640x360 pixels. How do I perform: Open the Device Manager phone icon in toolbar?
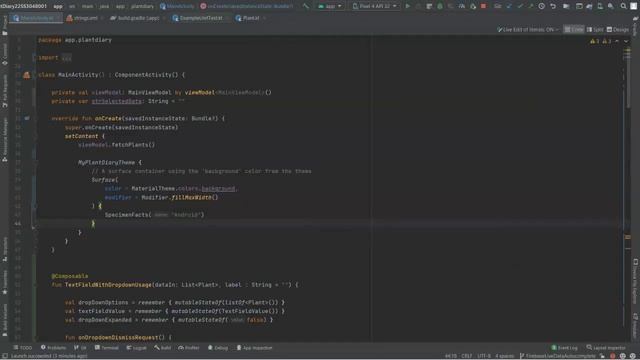[x=600, y=6]
